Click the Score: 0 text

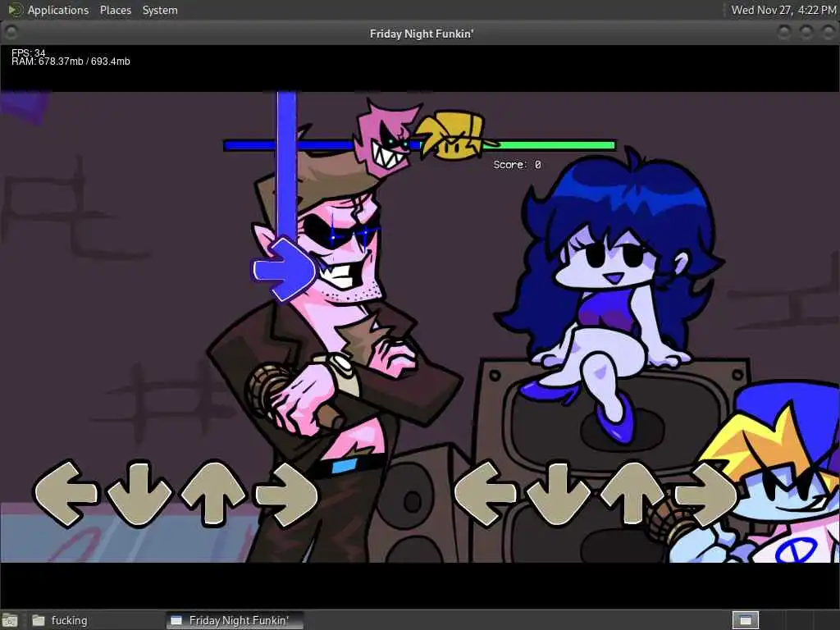517,164
